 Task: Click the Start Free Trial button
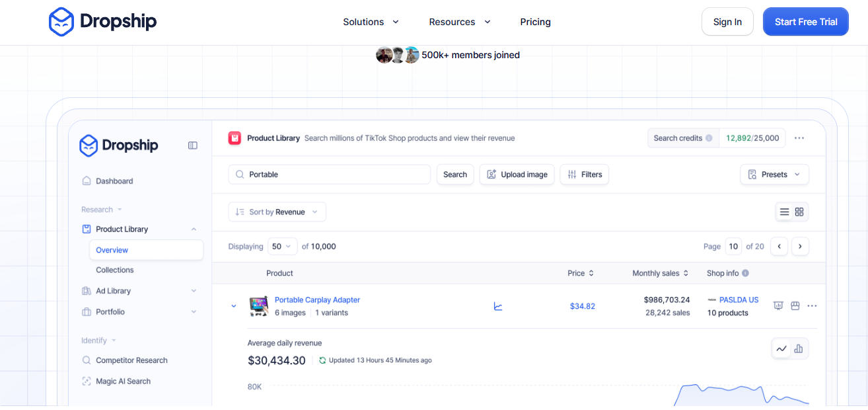pos(805,22)
